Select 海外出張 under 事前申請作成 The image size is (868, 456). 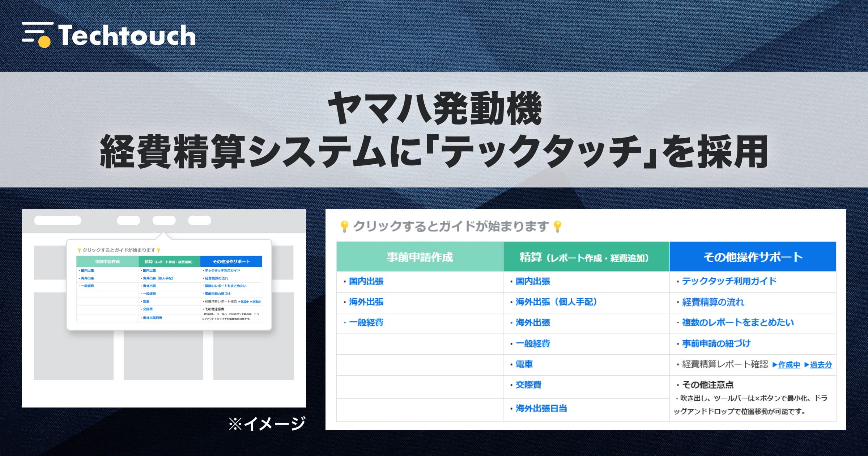click(x=366, y=302)
